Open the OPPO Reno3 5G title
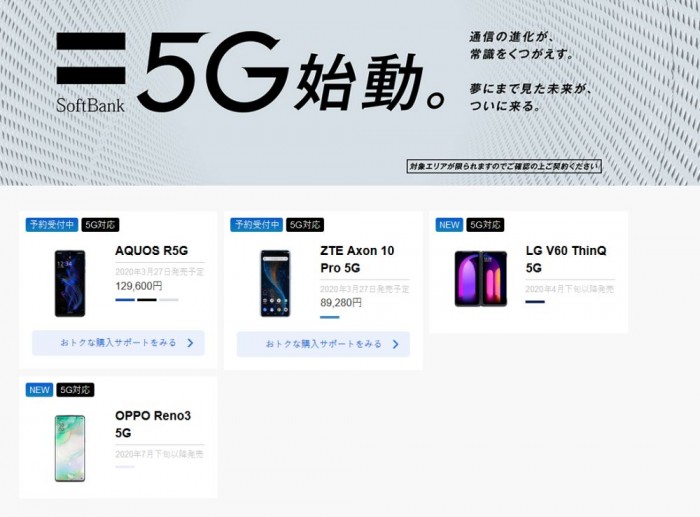 pos(153,424)
